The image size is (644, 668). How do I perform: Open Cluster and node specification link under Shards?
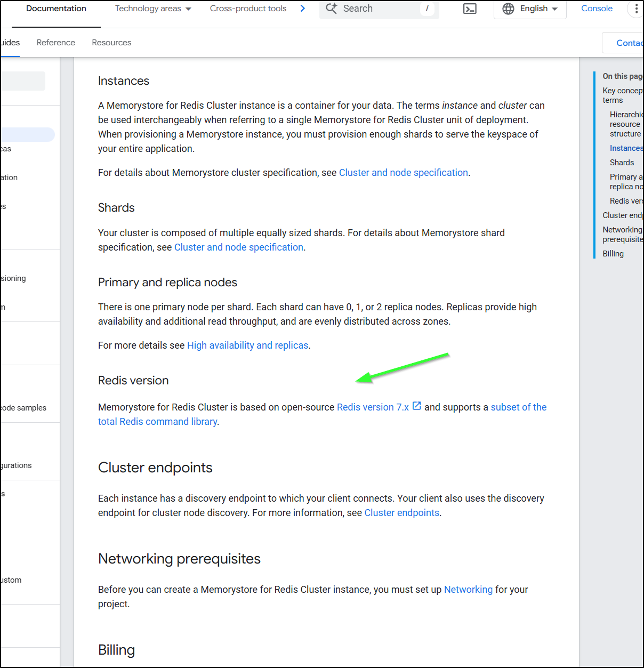[239, 247]
